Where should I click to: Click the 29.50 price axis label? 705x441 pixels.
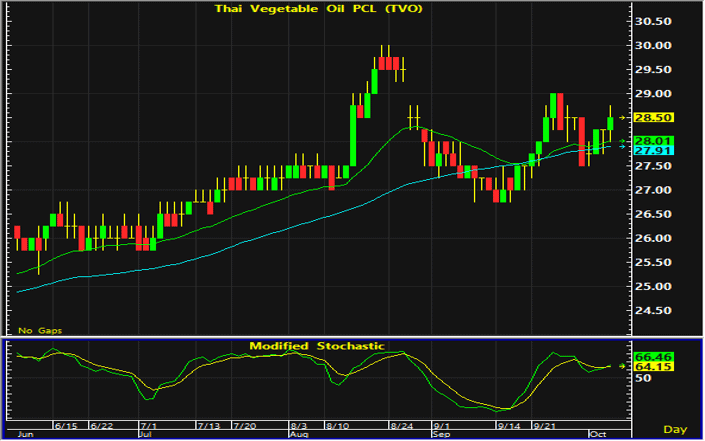[653, 69]
